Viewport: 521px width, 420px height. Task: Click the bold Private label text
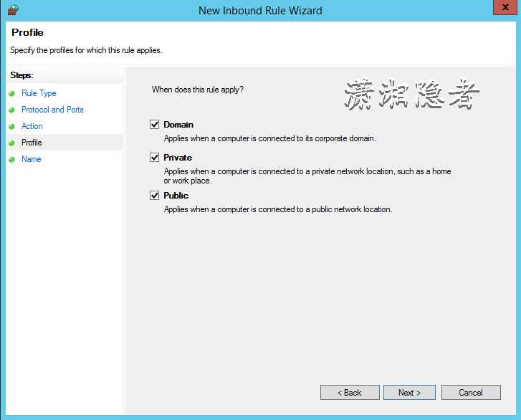178,158
